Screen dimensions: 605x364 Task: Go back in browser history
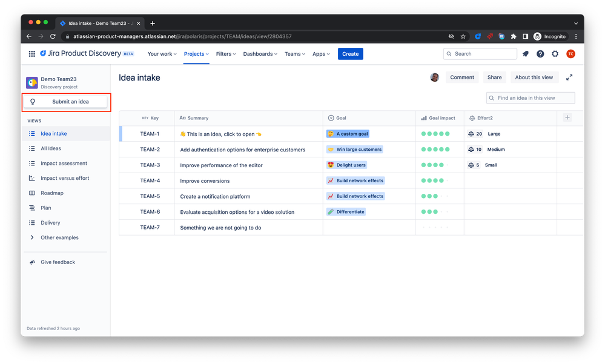(x=29, y=36)
